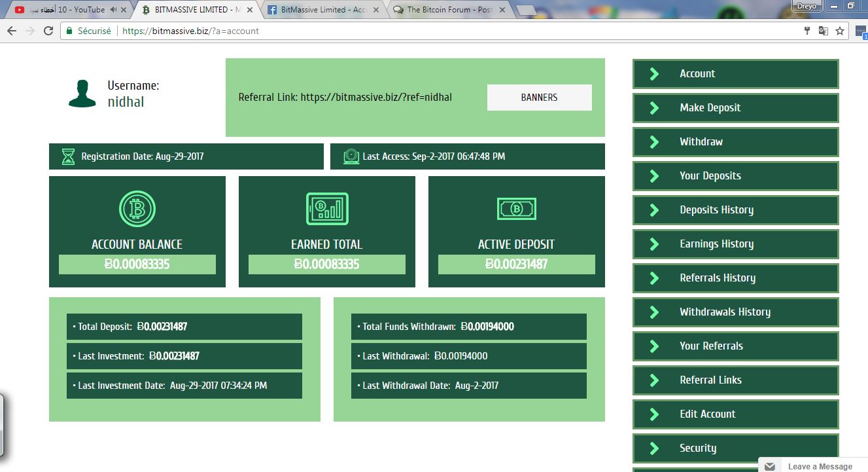Click the chevron beside Your Deposits
Viewport: 868px width, 472px height.
click(x=654, y=176)
